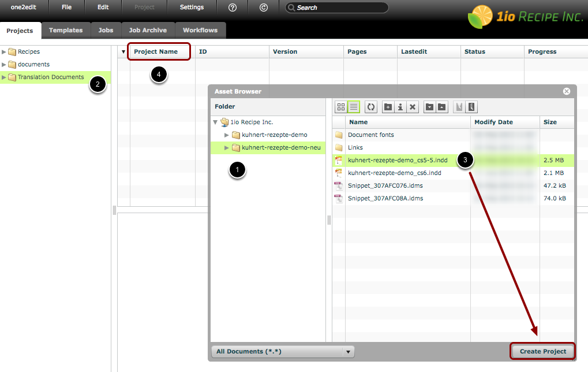Image resolution: width=588 pixels, height=372 pixels.
Task: Sort Asset Browser by Size column
Action: pos(557,122)
